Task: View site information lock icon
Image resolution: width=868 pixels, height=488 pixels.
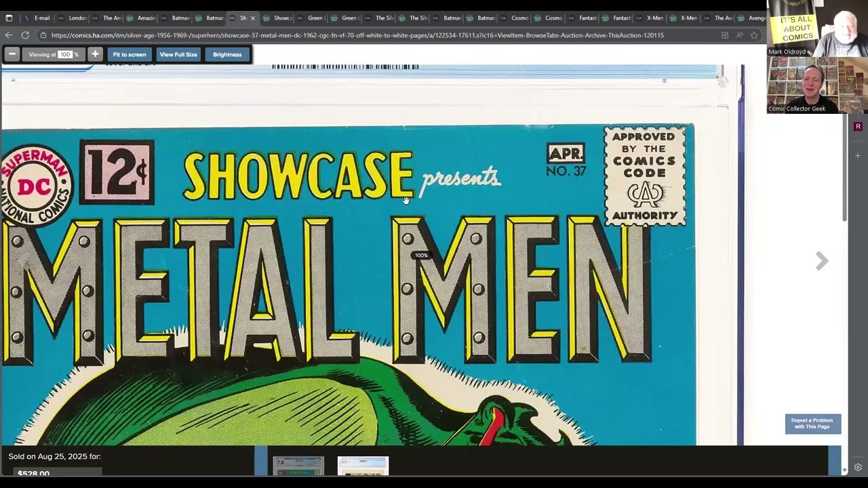Action: [x=43, y=35]
